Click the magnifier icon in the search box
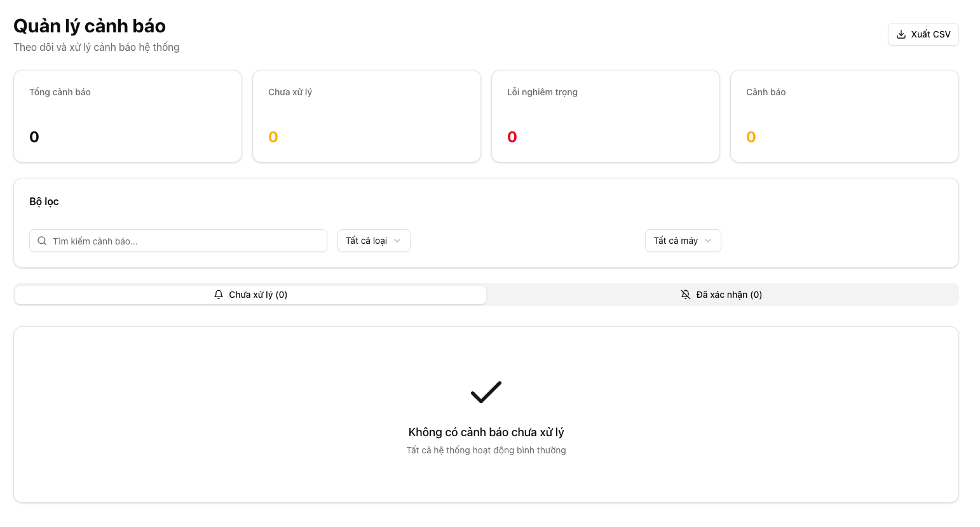Image resolution: width=980 pixels, height=527 pixels. tap(42, 241)
